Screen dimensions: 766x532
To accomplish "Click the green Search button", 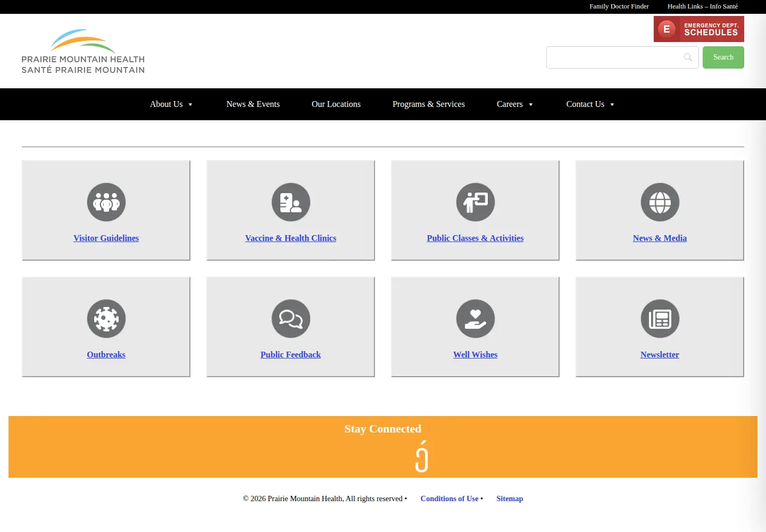I will pyautogui.click(x=723, y=57).
